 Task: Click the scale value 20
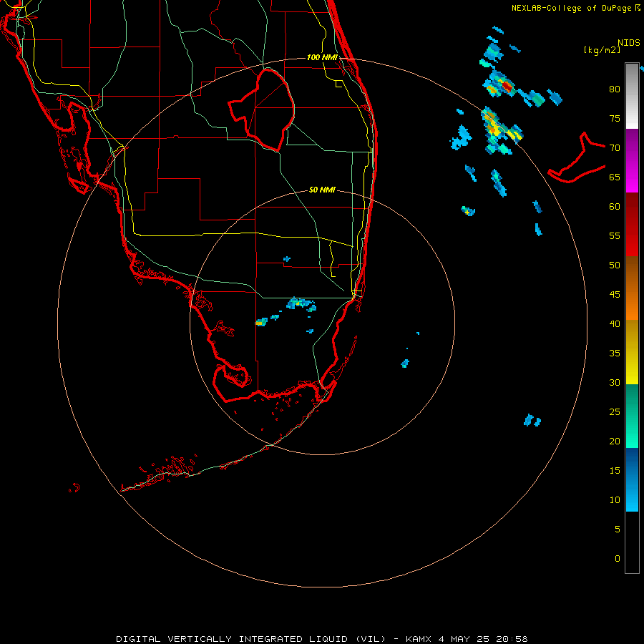tap(615, 441)
